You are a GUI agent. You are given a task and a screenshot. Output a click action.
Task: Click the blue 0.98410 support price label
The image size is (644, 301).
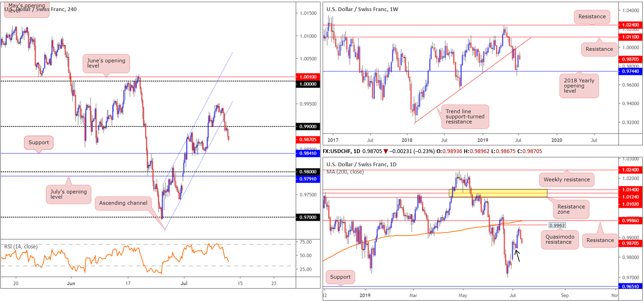pos(308,153)
